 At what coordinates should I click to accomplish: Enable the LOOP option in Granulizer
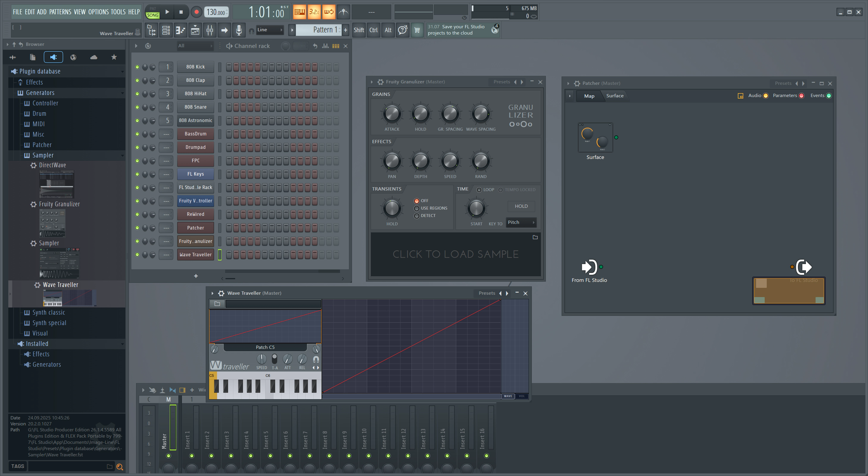coord(485,190)
